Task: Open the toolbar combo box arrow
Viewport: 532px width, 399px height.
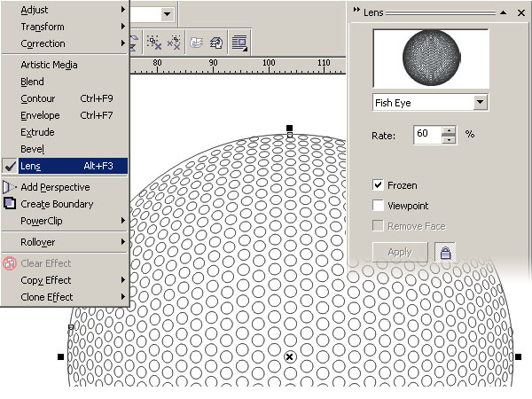Action: coord(167,14)
